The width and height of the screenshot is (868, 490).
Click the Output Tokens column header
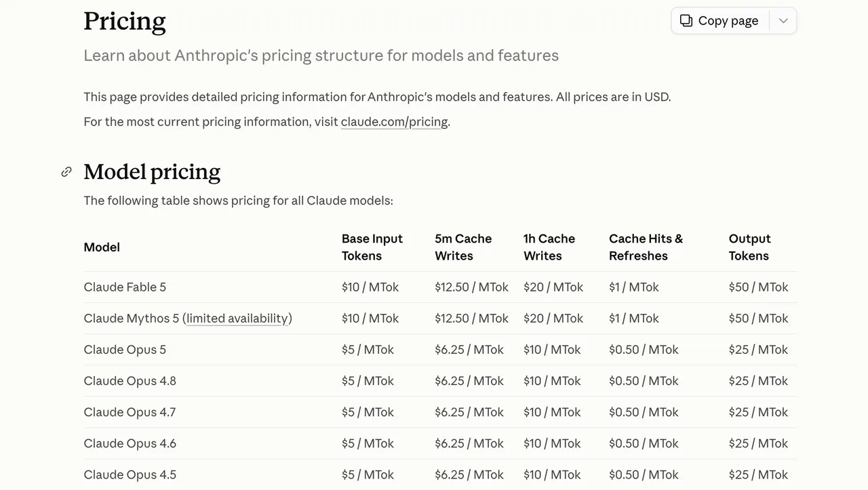[749, 247]
